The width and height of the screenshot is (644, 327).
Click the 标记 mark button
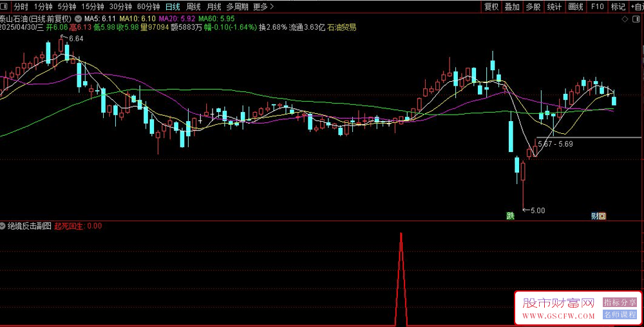click(x=618, y=6)
